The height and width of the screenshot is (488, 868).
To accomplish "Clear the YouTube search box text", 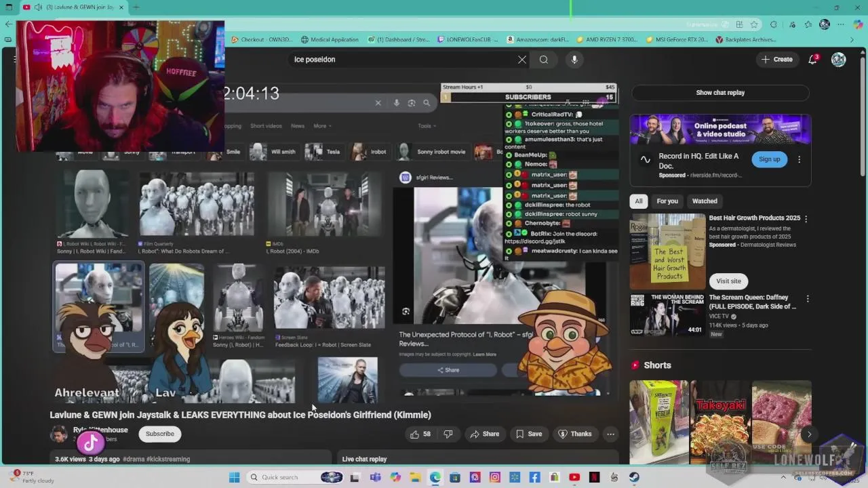I will (522, 60).
